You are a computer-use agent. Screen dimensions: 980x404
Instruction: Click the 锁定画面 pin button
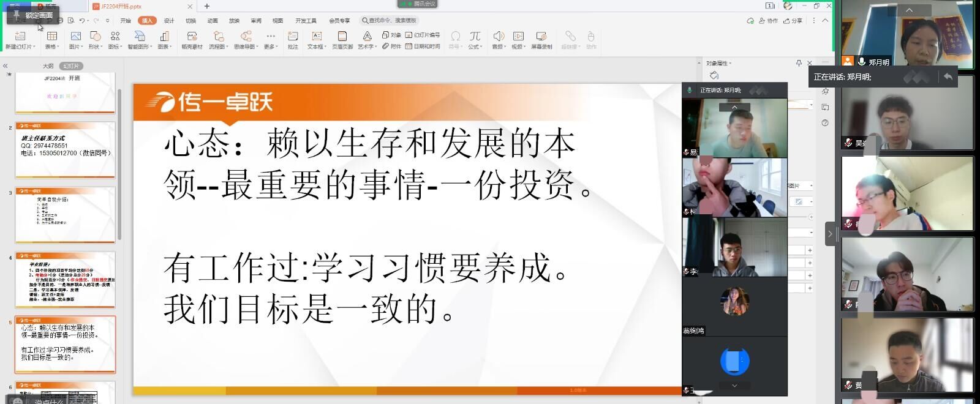34,15
